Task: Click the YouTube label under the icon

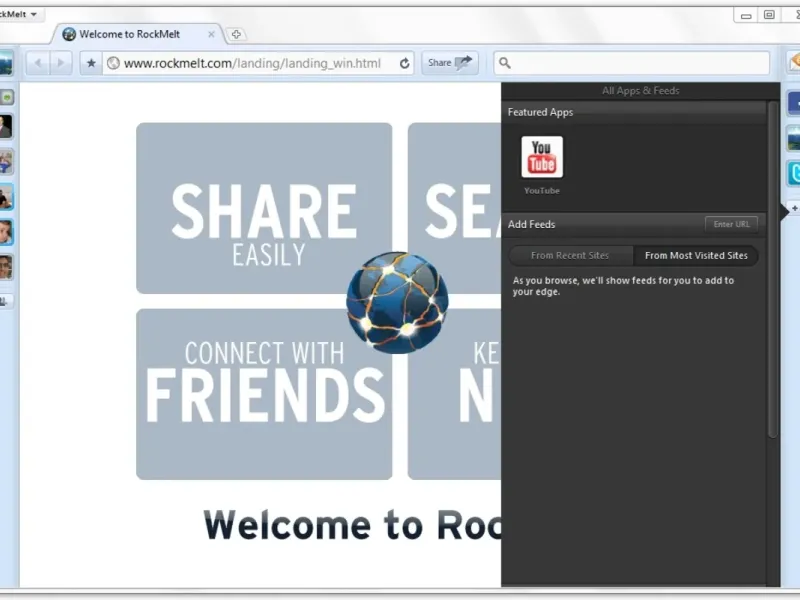Action: [x=542, y=191]
